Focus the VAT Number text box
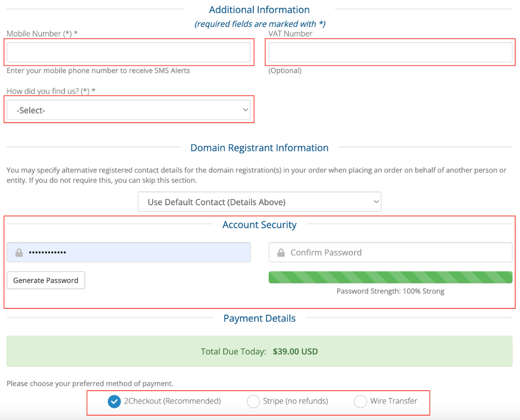Screen dimensions: 520x420 pos(390,52)
